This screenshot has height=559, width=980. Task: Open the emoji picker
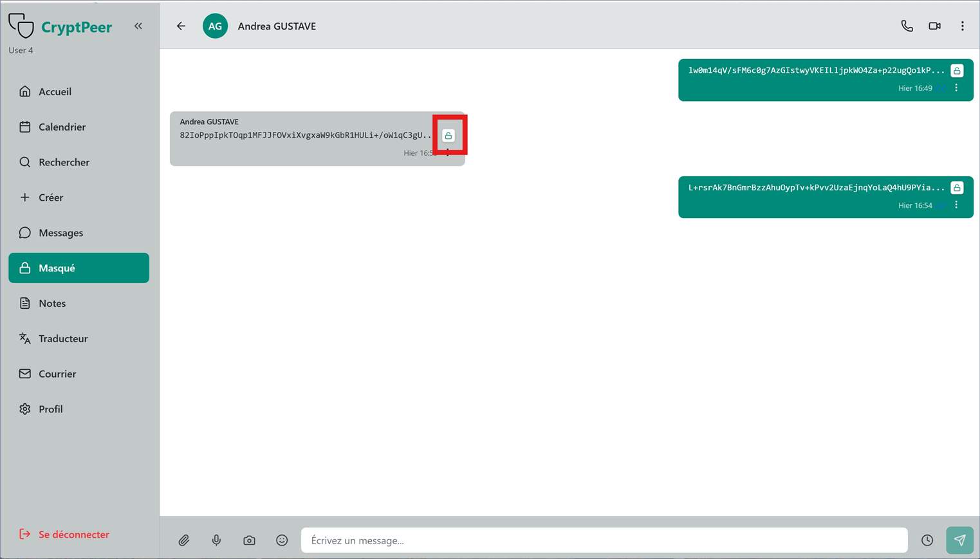point(282,540)
